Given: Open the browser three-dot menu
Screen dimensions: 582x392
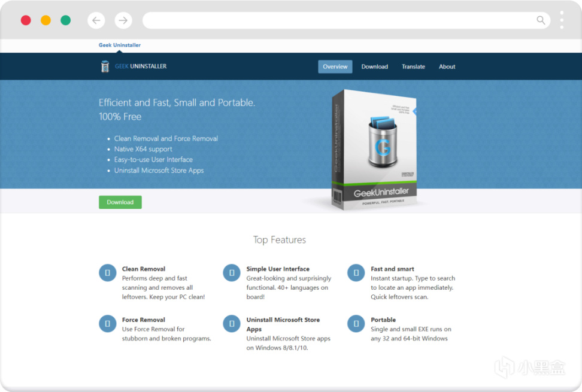Looking at the screenshot, I should [x=562, y=20].
